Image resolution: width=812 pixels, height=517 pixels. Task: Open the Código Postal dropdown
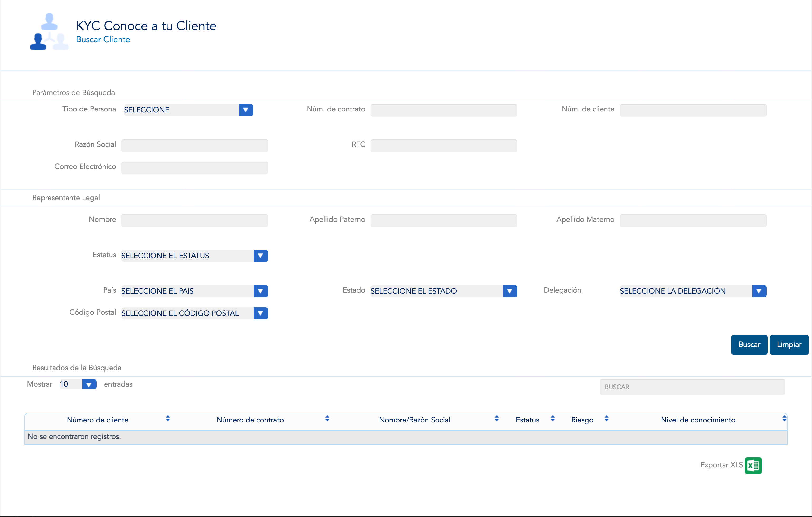(x=195, y=313)
